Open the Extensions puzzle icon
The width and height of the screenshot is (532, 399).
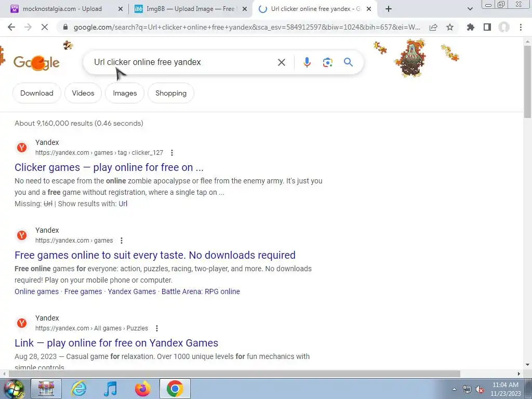470,27
